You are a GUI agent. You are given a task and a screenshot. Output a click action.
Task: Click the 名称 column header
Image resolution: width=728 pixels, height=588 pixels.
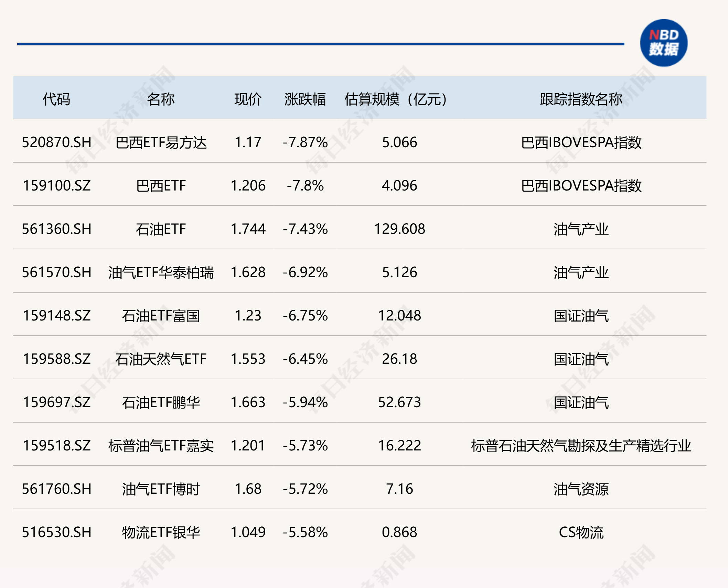click(161, 99)
